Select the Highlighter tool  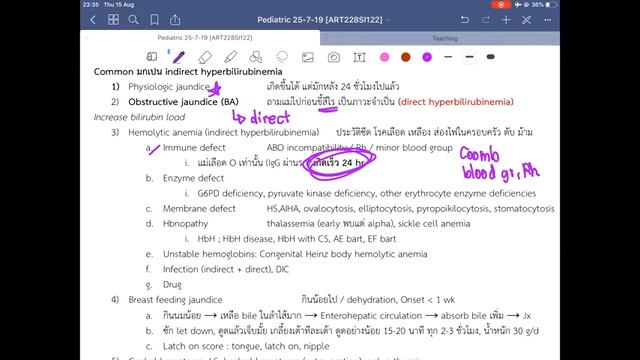(x=230, y=57)
